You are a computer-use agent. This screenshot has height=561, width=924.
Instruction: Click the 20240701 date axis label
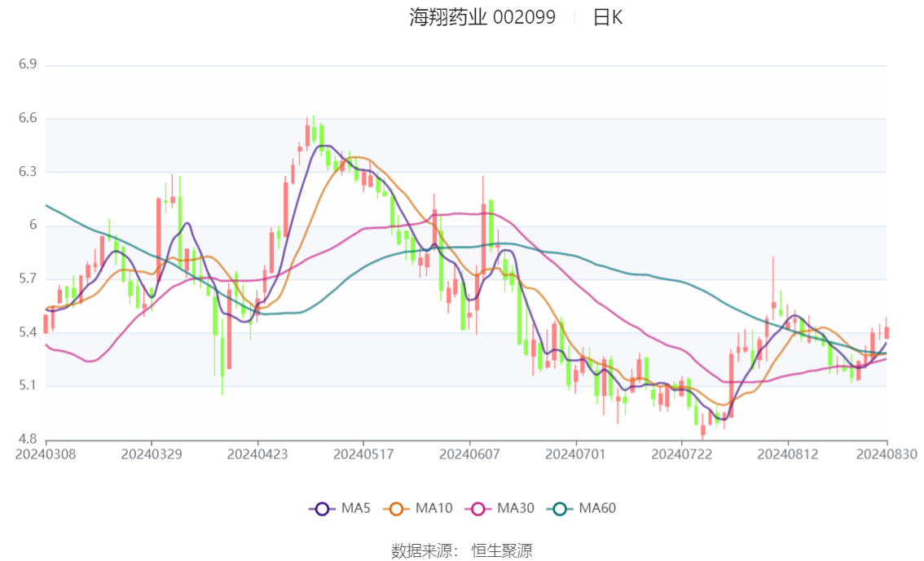[x=576, y=454]
